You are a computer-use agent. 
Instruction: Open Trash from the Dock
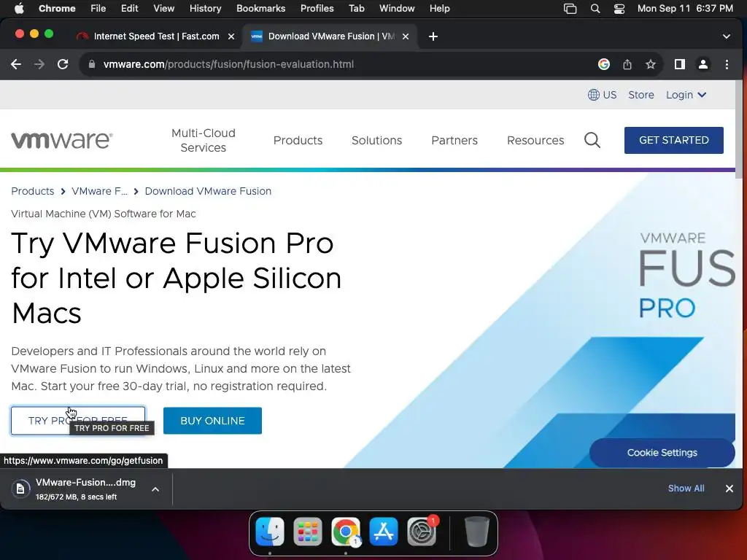click(477, 532)
